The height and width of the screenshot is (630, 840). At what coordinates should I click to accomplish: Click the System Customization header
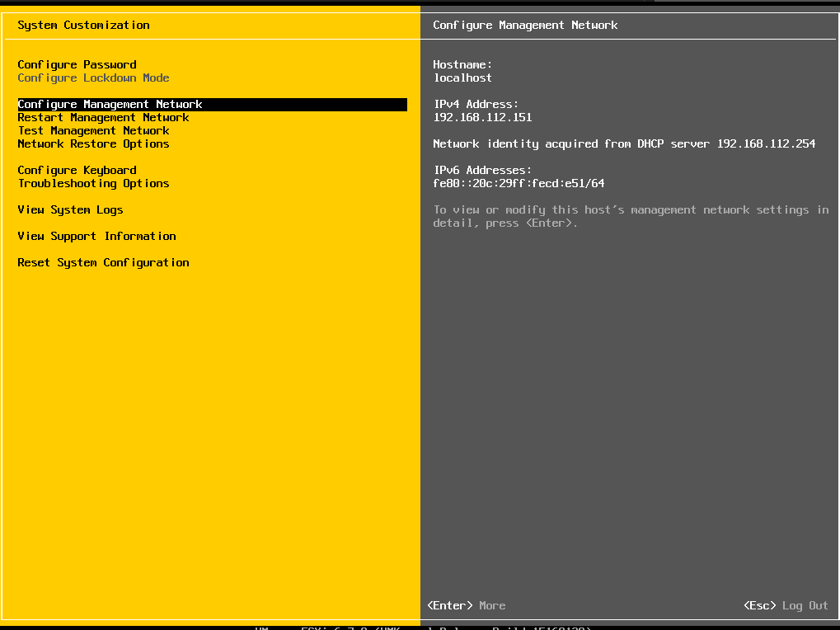pos(83,26)
